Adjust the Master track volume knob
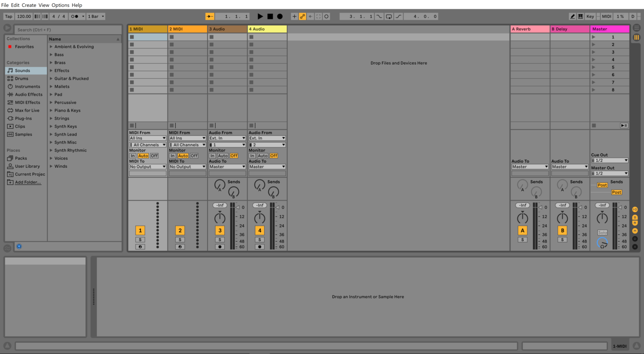The width and height of the screenshot is (644, 354). point(602,217)
